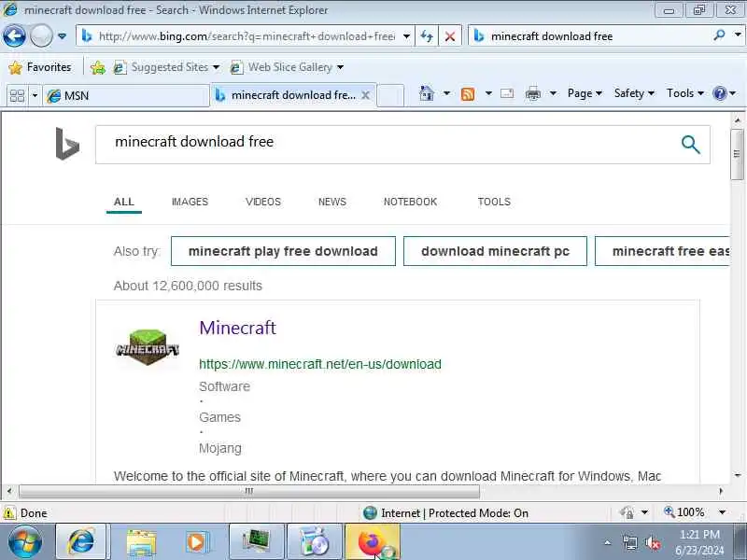Click the horizontal scrollbar thumb
Image resolution: width=747 pixels, height=560 pixels.
point(248,491)
